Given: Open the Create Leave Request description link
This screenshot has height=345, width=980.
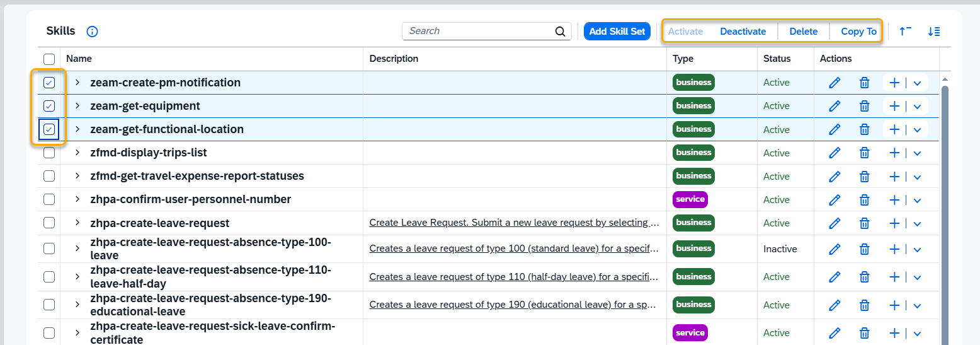Looking at the screenshot, I should click(514, 223).
